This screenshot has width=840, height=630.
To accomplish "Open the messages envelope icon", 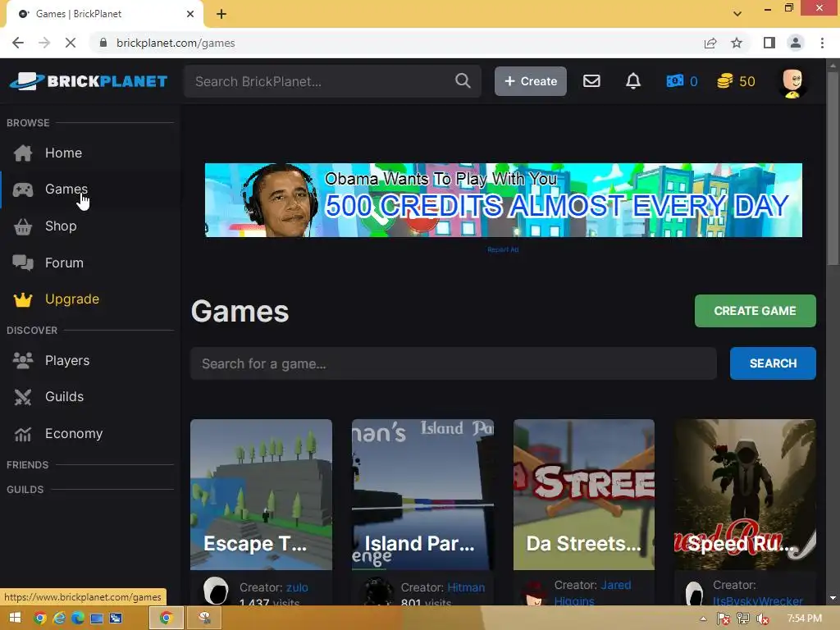I will point(591,81).
